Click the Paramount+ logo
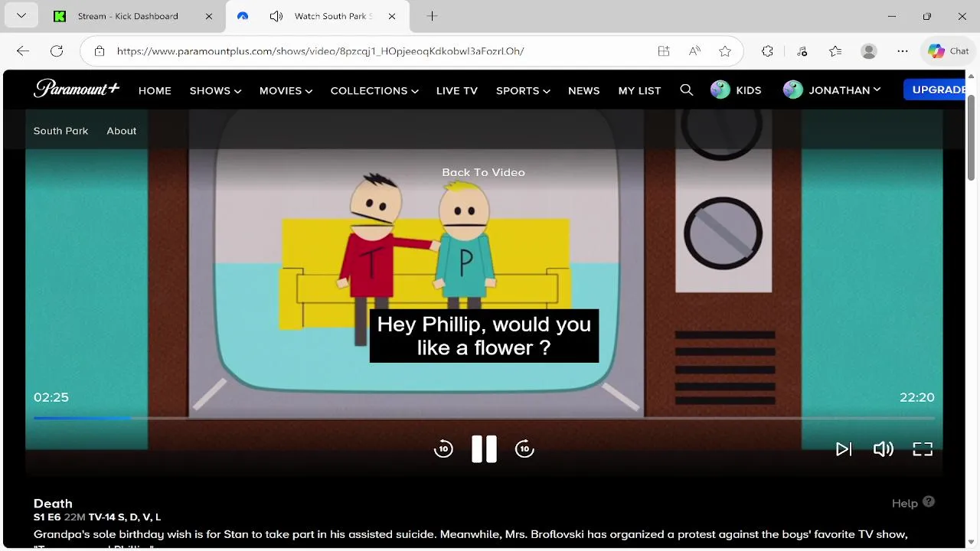 (77, 89)
